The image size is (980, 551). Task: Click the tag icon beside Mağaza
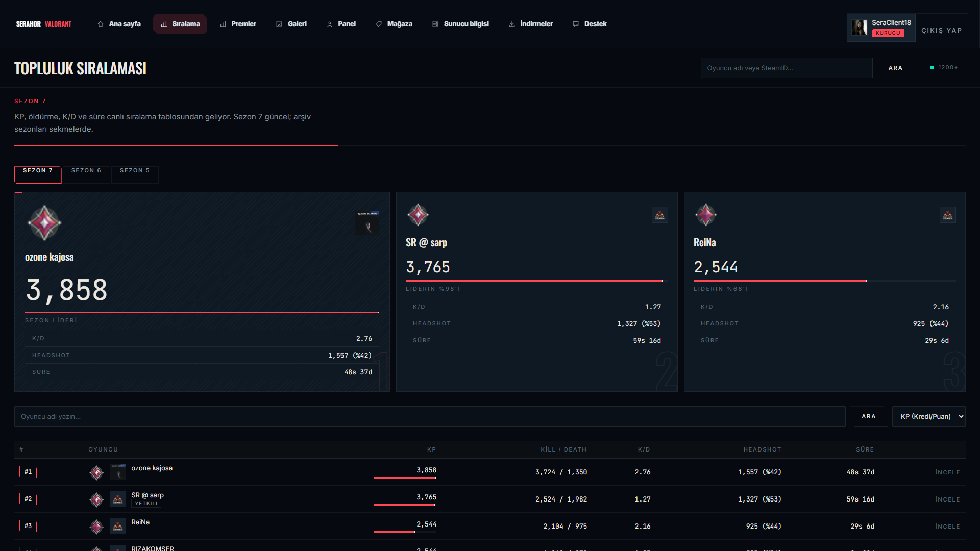(x=379, y=24)
